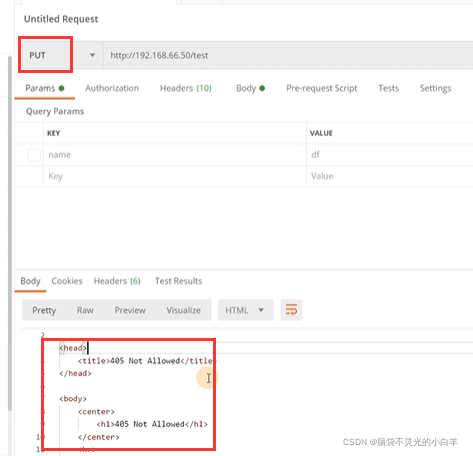Click the <title>405 Not Allowed line

[x=147, y=361]
